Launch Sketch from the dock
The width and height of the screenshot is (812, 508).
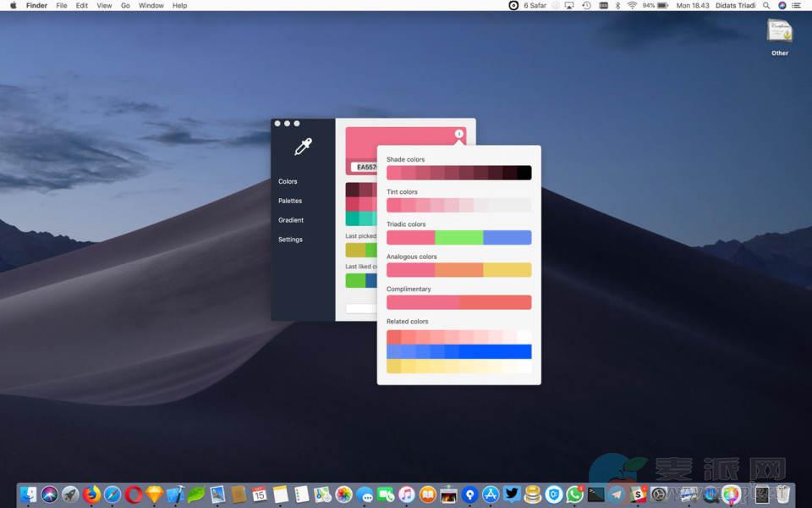tap(154, 494)
